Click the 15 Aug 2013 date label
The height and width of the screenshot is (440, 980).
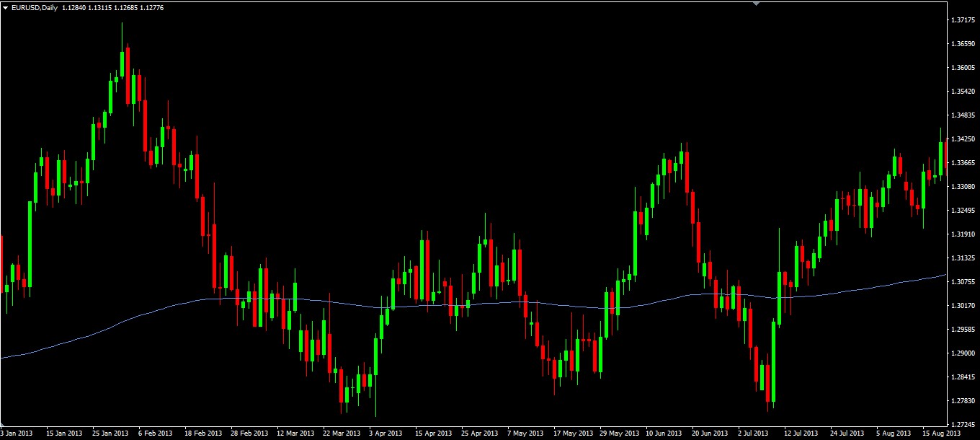[941, 434]
